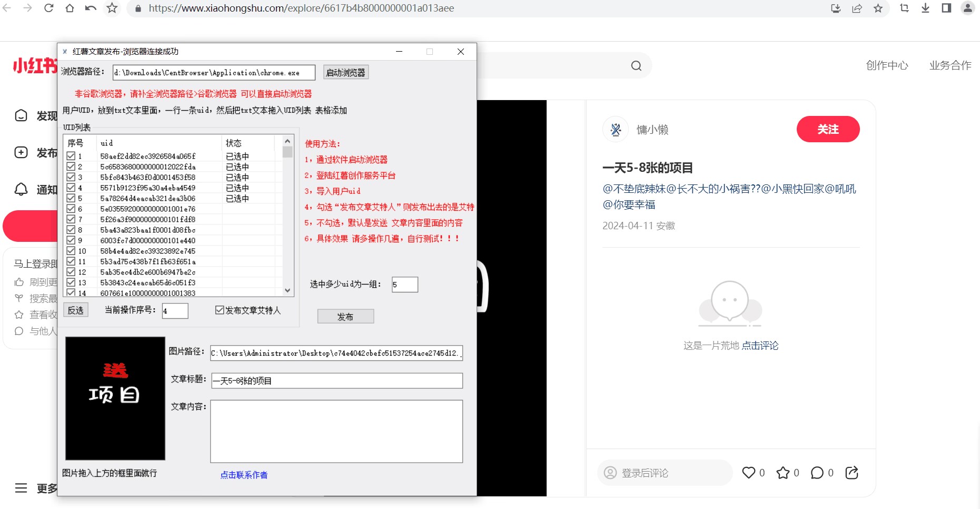
Task: Expand the browser download icon menu
Action: pyautogui.click(x=925, y=8)
